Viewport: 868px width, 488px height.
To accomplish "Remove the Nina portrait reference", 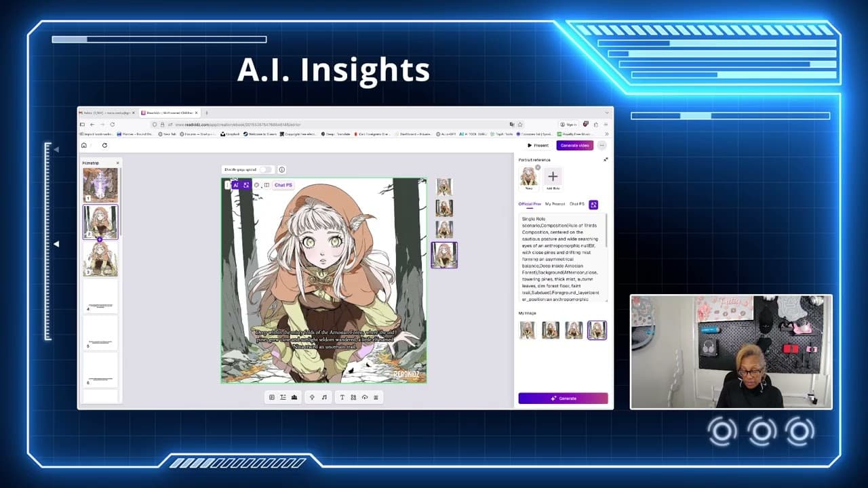I will [538, 167].
